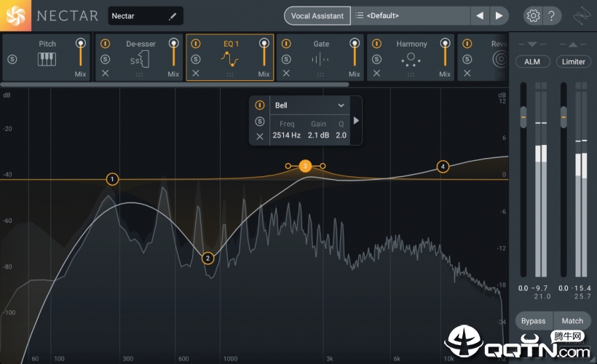597x364 pixels.
Task: Click the EQ 1 Mix slider
Action: click(x=264, y=52)
